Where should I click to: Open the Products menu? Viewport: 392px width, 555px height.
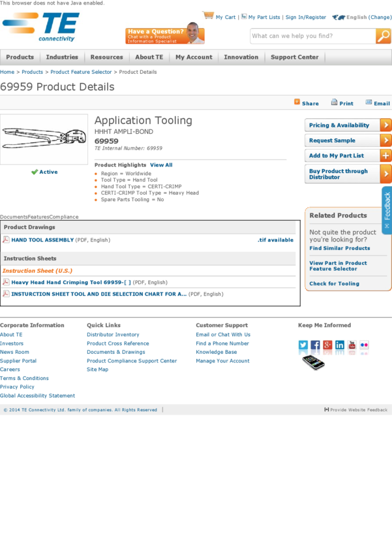coord(20,57)
